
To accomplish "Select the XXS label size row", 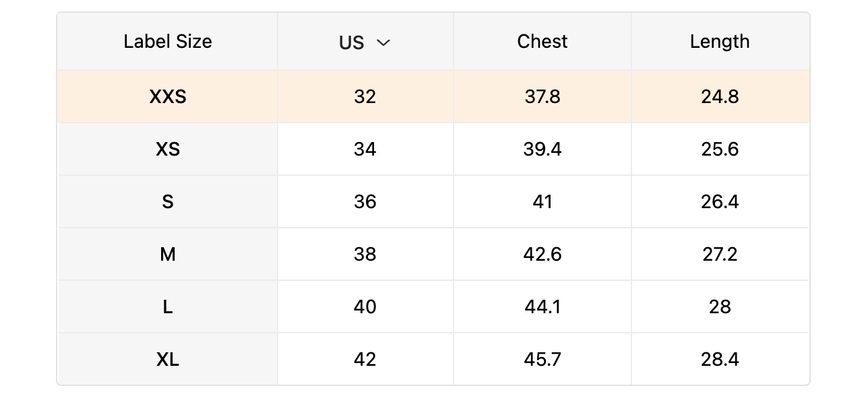I will tap(168, 97).
